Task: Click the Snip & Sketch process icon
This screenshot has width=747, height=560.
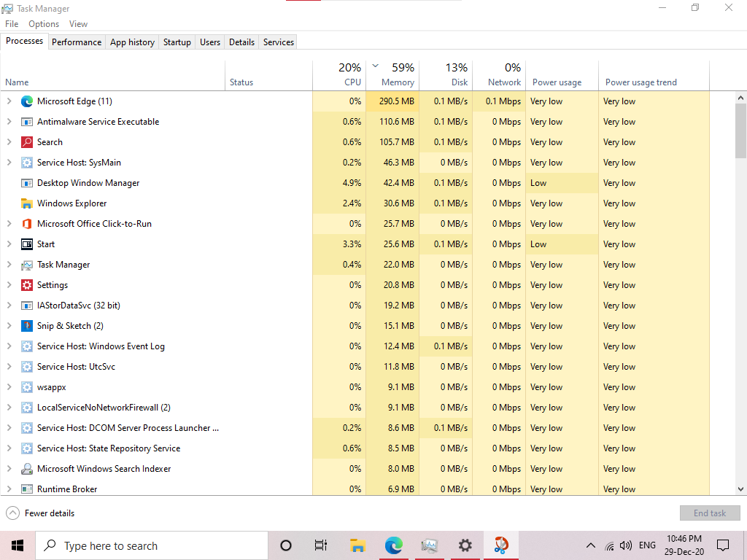Action: point(27,326)
